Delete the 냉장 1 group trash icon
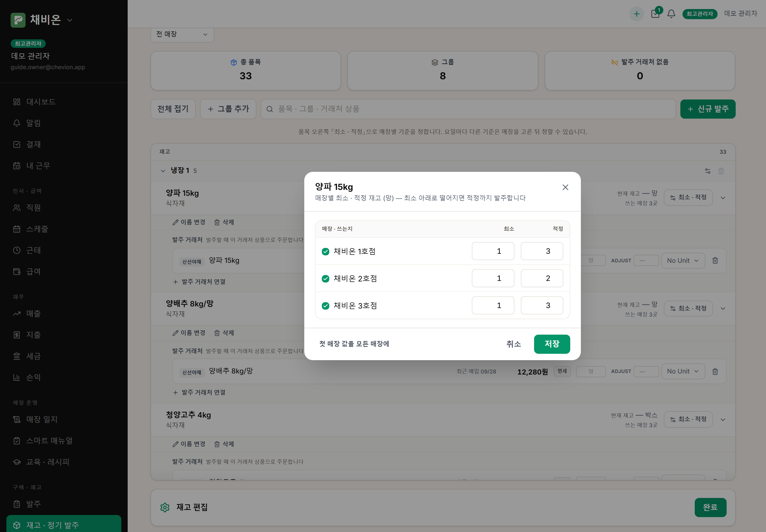Image resolution: width=766 pixels, height=532 pixels. click(x=721, y=171)
